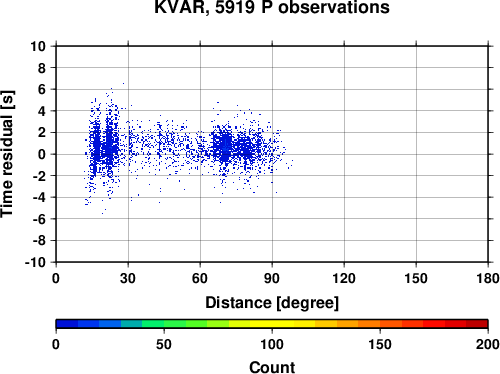Click the y-axis tick label '-4'
The image size is (500, 374).
coord(39,197)
